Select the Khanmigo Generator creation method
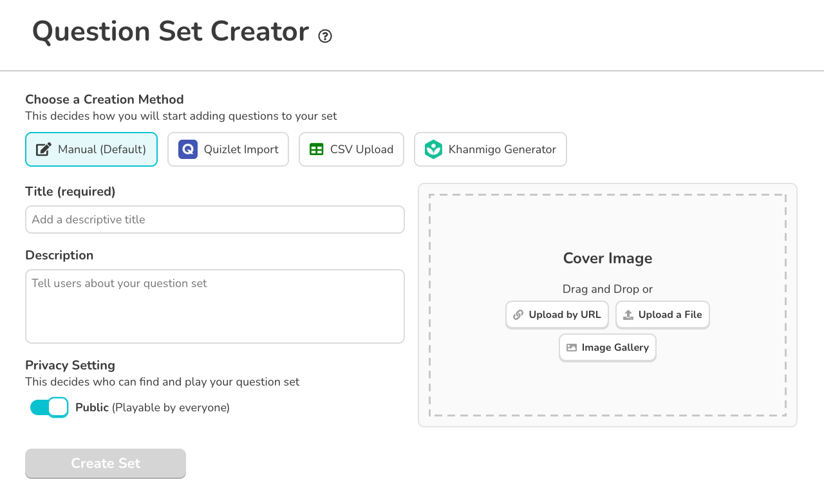This screenshot has height=504, width=824. pos(491,149)
